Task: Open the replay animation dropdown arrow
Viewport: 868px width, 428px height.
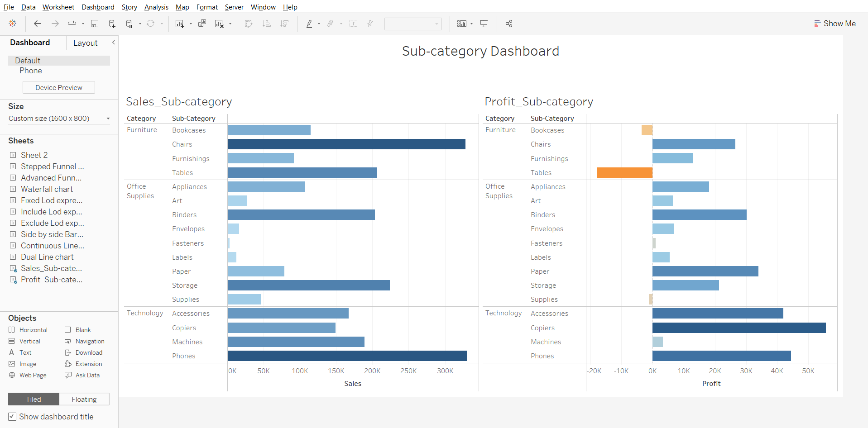Action: 83,24
